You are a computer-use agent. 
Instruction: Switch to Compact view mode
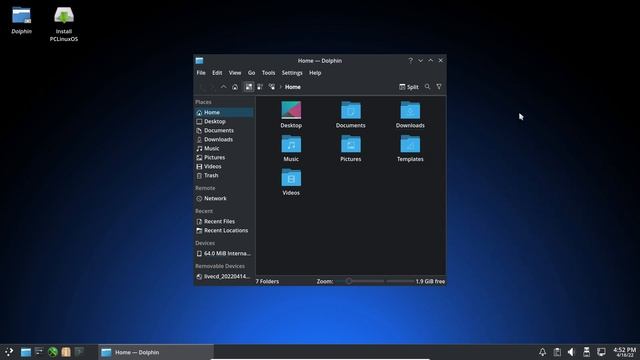point(260,87)
